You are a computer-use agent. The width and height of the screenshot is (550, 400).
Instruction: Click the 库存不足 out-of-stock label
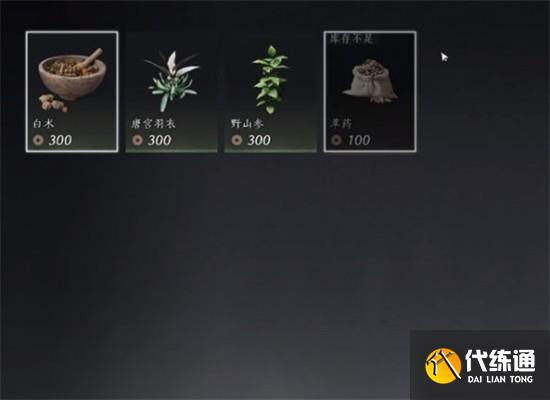click(x=350, y=39)
